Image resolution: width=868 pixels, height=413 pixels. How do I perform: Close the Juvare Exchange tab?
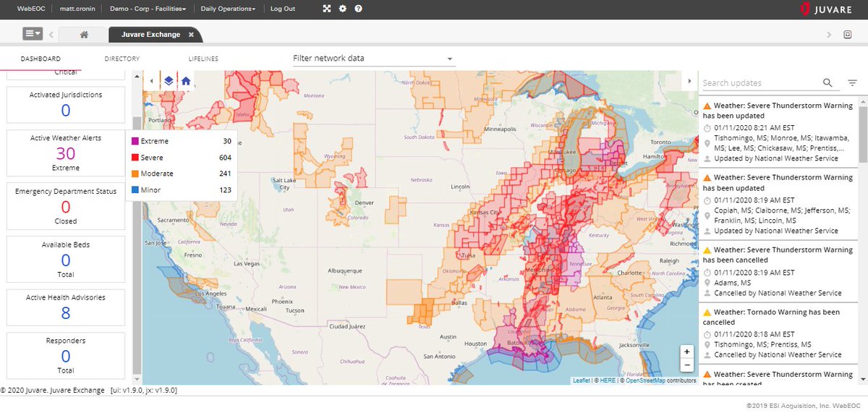point(191,34)
